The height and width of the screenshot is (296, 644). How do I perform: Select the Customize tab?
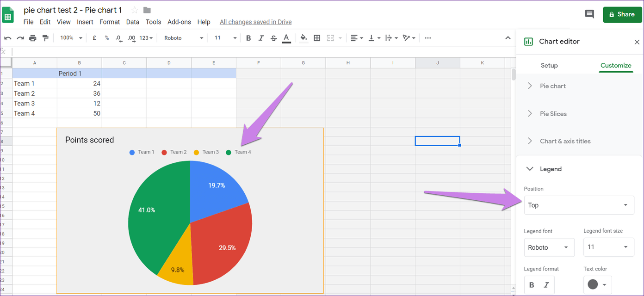[616, 65]
